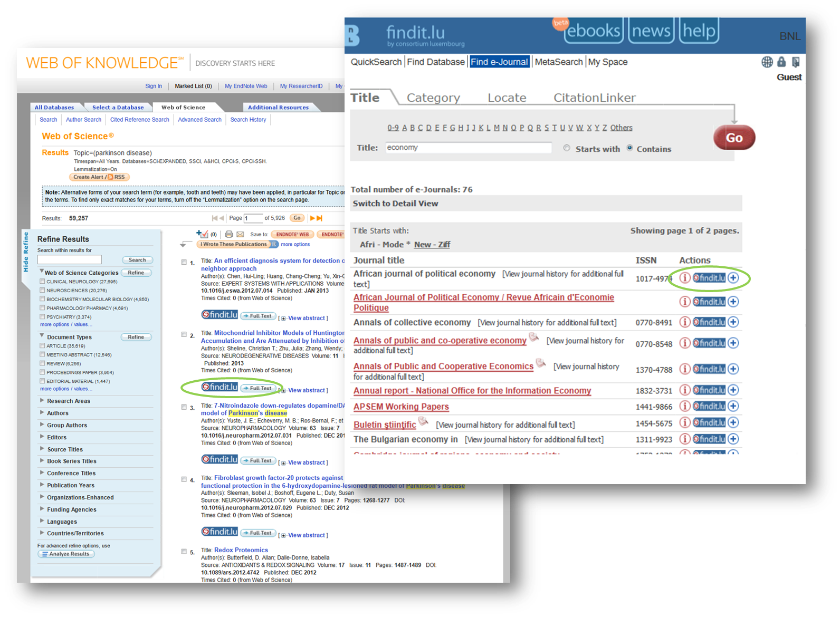
Task: Click the Title search field containing economy
Action: pyautogui.click(x=469, y=148)
